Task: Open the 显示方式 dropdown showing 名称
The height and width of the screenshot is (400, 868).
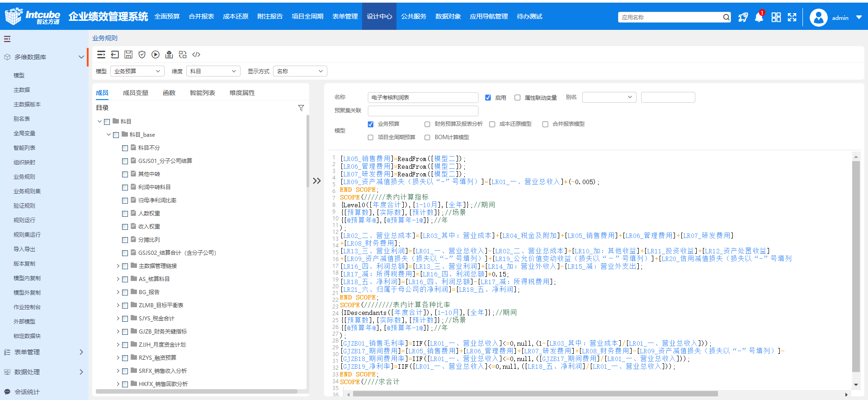Action: 300,71
